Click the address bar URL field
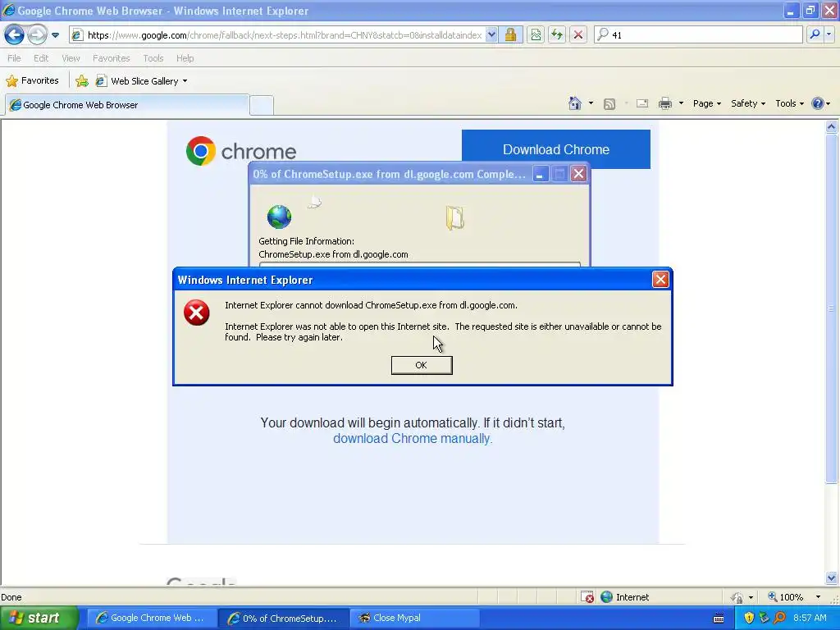Screen dimensions: 840x630 (277, 35)
